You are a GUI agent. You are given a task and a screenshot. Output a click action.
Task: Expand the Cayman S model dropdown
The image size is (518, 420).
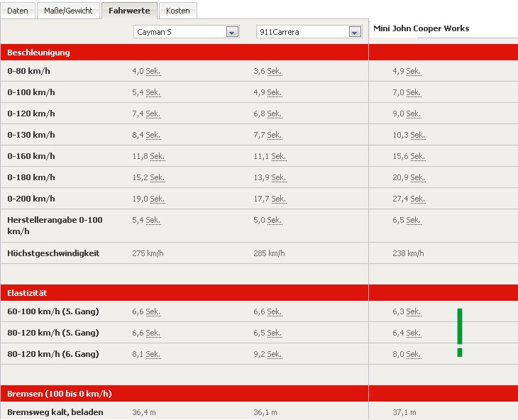231,32
